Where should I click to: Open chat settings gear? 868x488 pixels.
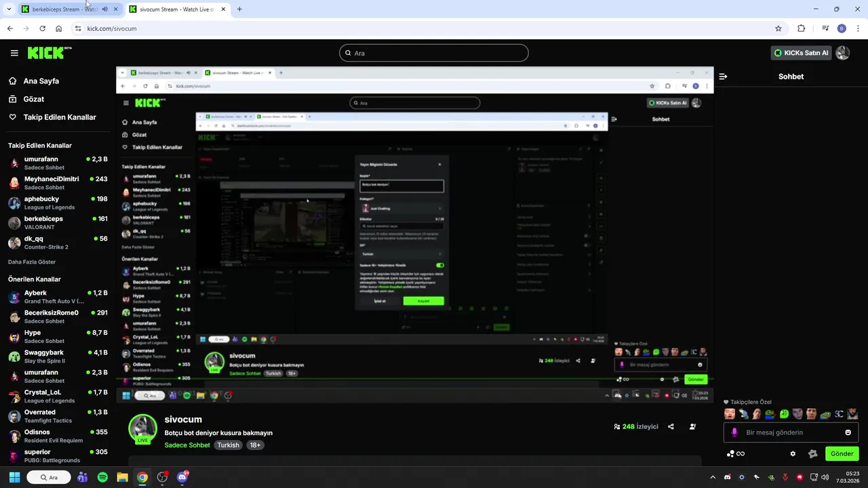(793, 454)
